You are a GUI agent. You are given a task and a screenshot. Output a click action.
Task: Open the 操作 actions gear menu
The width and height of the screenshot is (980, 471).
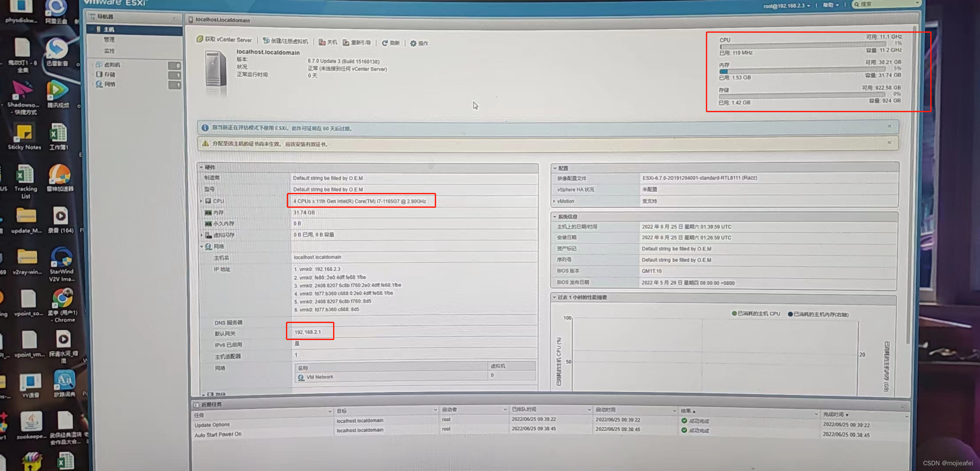[419, 43]
